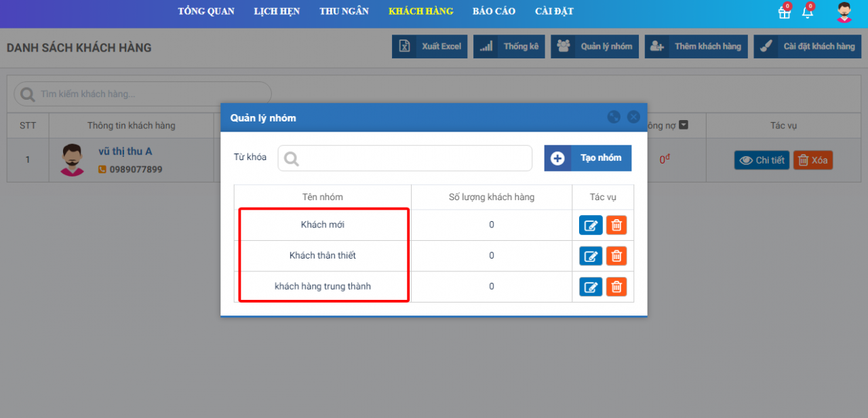Viewport: 868px width, 418px height.
Task: Expand the Công nợ column dropdown arrow
Action: point(684,125)
